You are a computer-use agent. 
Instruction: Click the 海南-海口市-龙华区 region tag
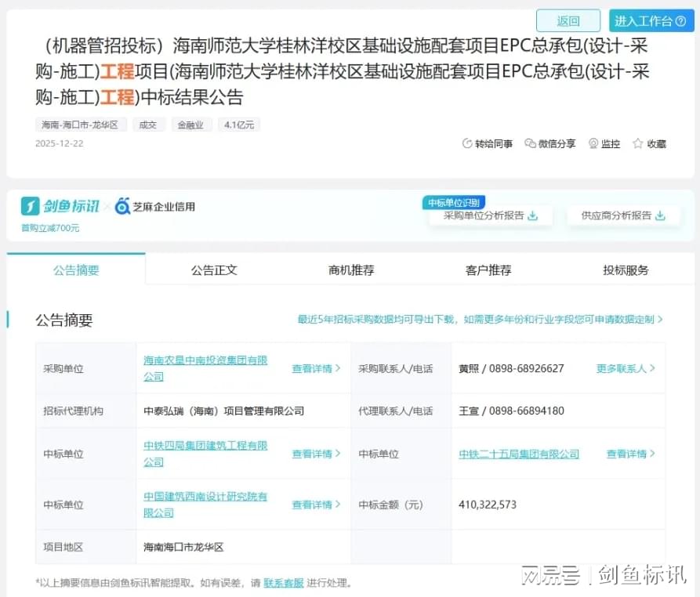click(81, 125)
